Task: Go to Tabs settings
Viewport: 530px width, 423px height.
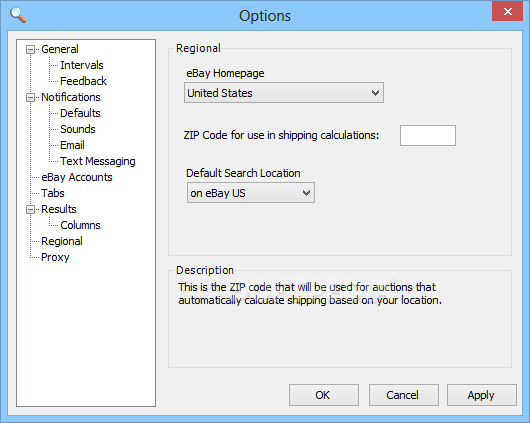Action: (x=53, y=193)
